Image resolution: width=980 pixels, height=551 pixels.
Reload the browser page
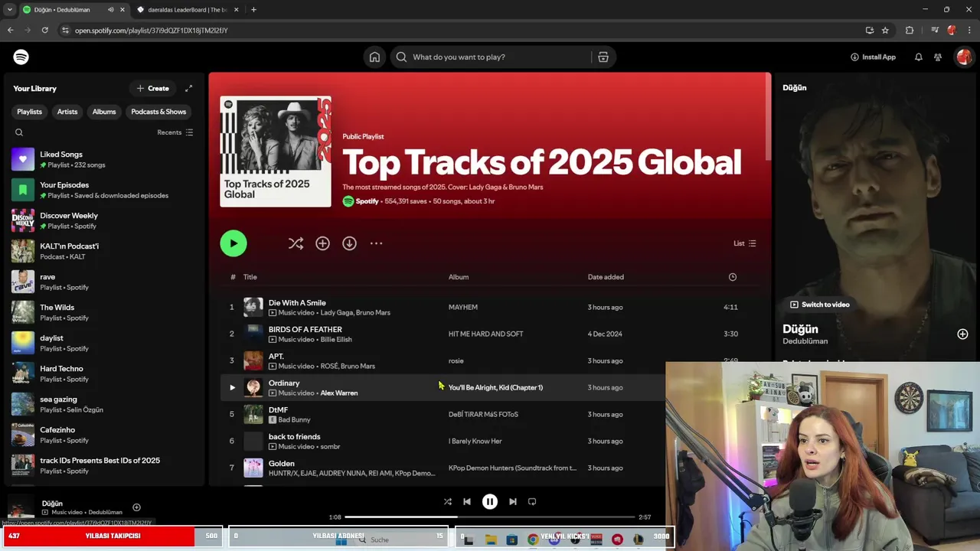pyautogui.click(x=44, y=31)
